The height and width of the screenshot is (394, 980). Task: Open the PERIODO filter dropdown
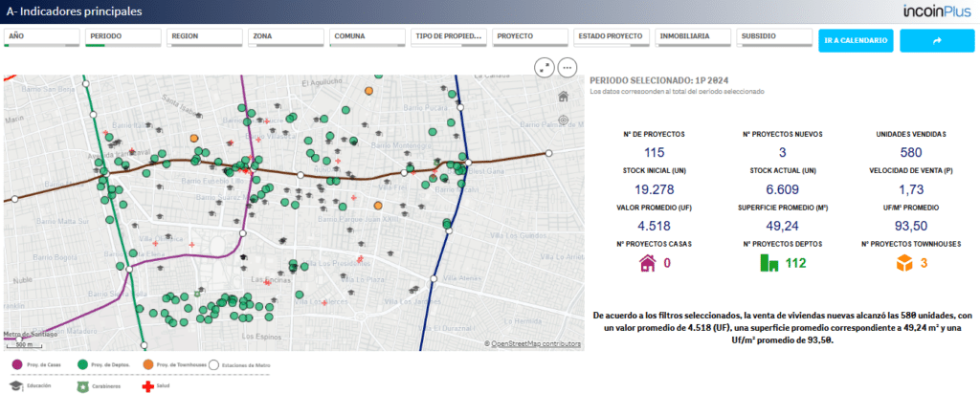point(123,37)
